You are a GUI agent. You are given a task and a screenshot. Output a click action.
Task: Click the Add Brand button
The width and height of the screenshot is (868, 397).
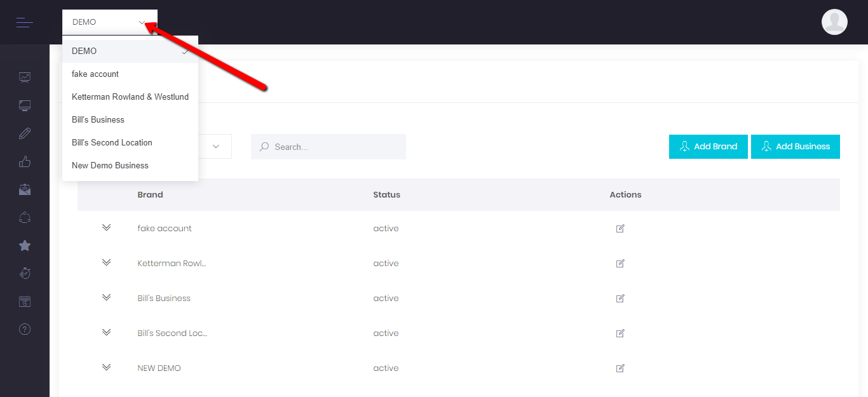(x=708, y=147)
